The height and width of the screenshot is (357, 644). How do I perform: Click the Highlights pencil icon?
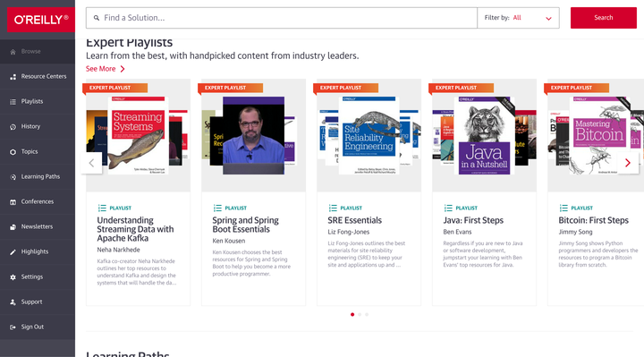[x=13, y=252]
